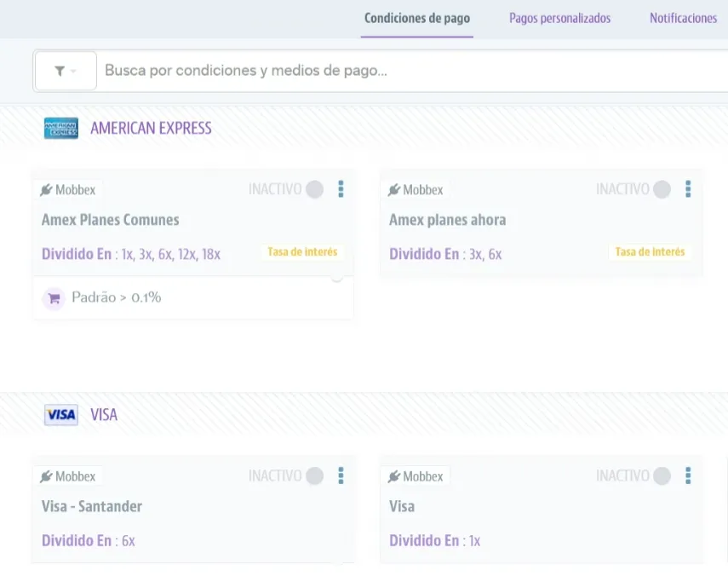The height and width of the screenshot is (582, 728).
Task: Select the Visa - Santander condition name
Action: point(92,506)
